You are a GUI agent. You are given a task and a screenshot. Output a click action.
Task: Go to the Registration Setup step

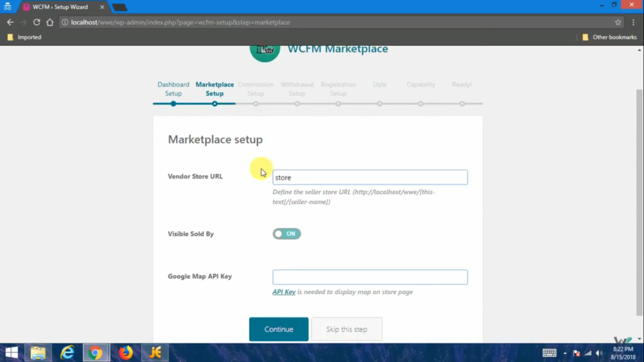pos(338,89)
